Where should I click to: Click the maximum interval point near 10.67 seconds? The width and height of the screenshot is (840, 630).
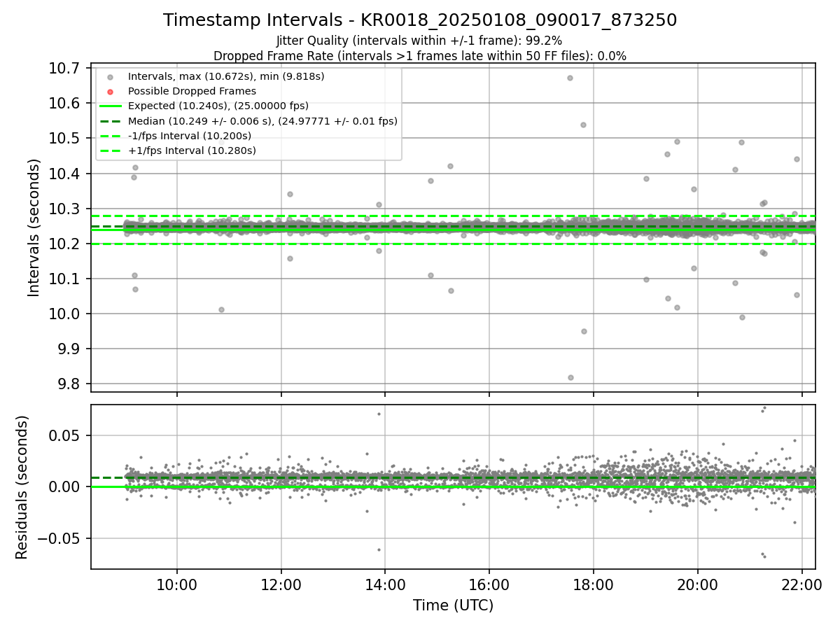570,78
